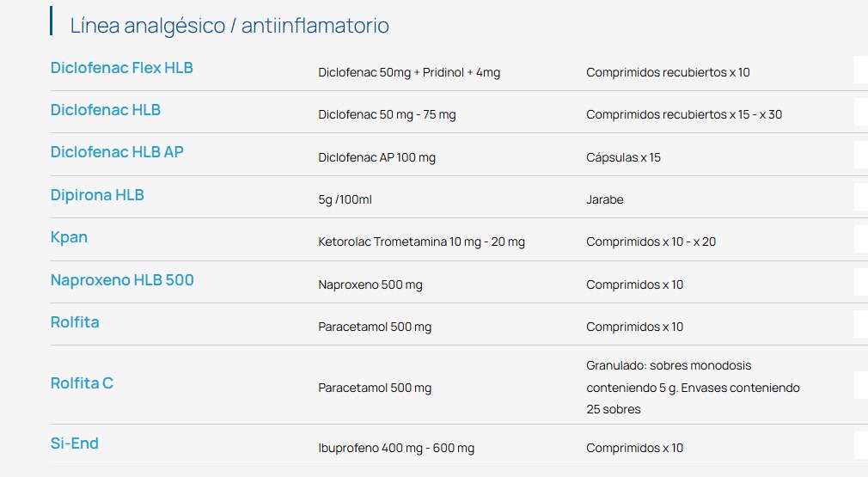Image resolution: width=868 pixels, height=477 pixels.
Task: Select the Rolfita C product link
Action: (x=82, y=383)
